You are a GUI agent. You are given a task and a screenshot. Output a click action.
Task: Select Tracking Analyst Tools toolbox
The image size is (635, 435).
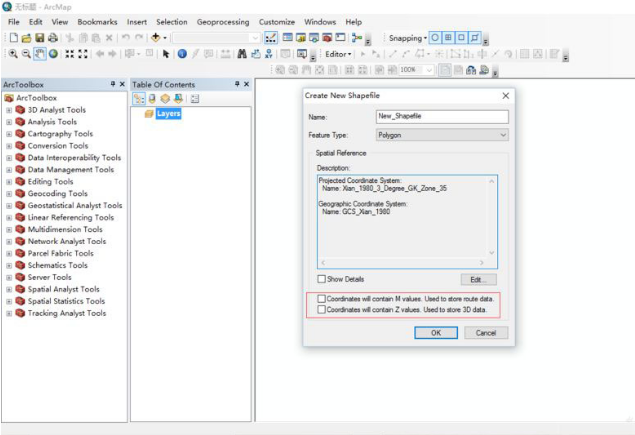tap(67, 313)
